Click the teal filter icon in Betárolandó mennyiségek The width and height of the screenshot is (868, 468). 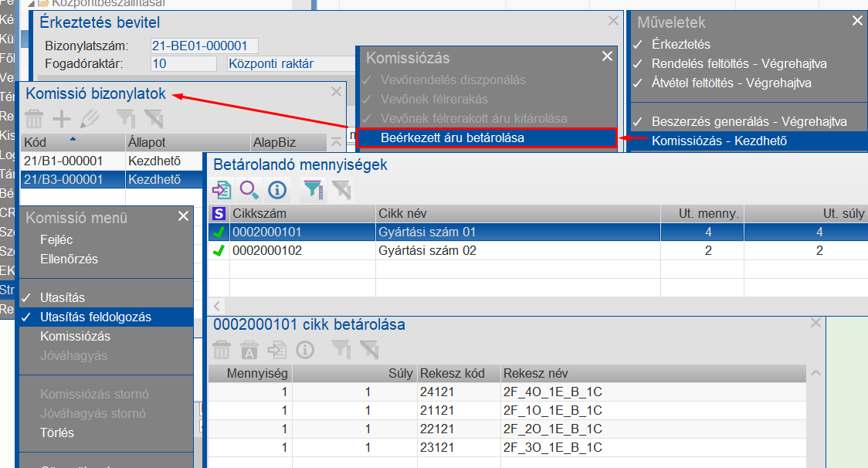click(314, 190)
